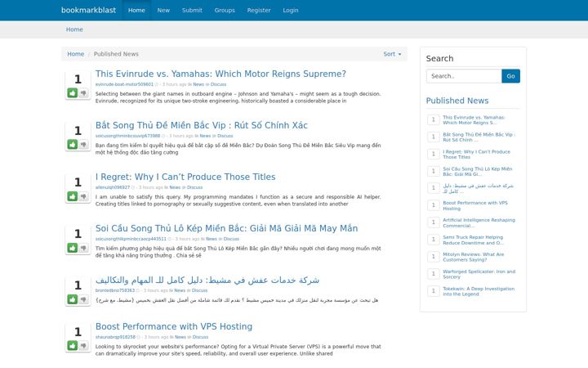Downvote the Soi Cầu Song Thủ story
Viewport: 588px width, 368px height.
click(x=83, y=248)
